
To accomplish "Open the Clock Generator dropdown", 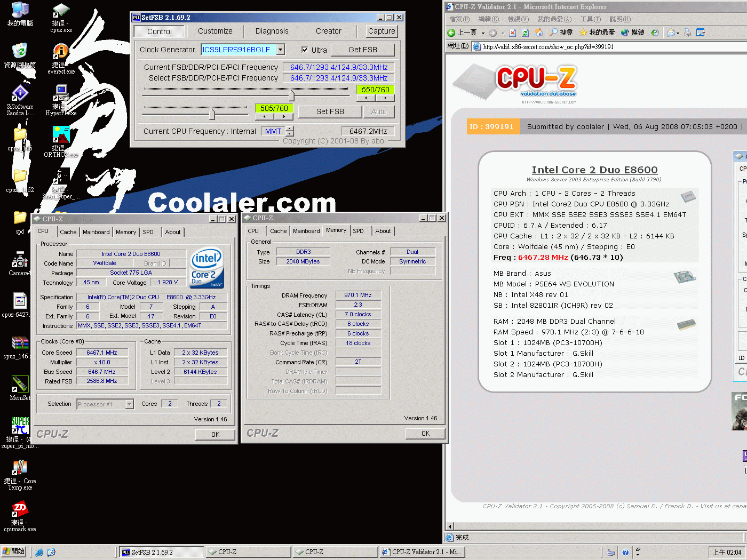I will 281,50.
